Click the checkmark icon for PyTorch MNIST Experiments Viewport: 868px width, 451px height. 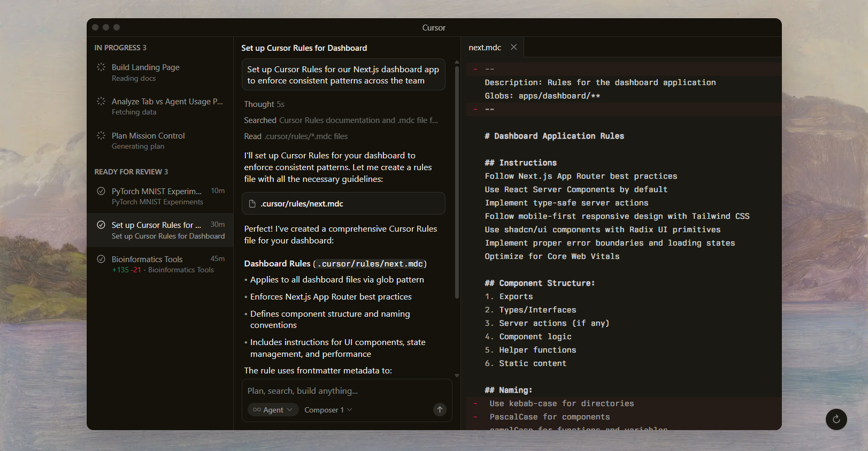tap(101, 191)
